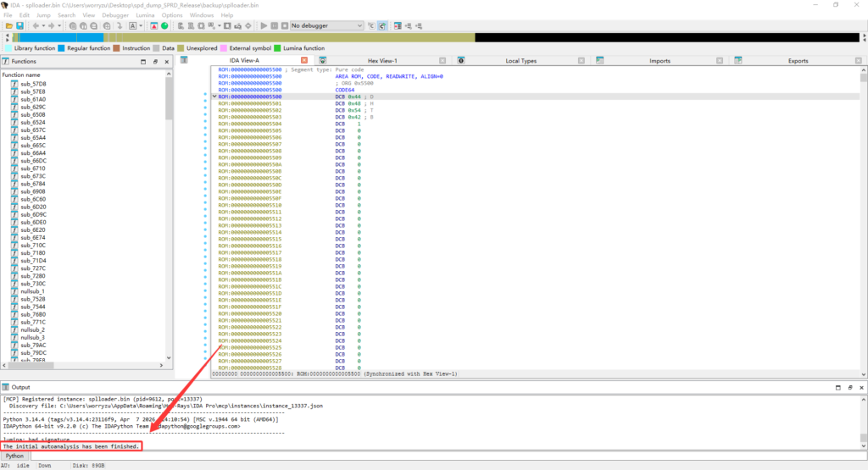This screenshot has height=470, width=868.
Task: Collapse the ROM segment fold arrow at 5500
Action: [x=214, y=97]
